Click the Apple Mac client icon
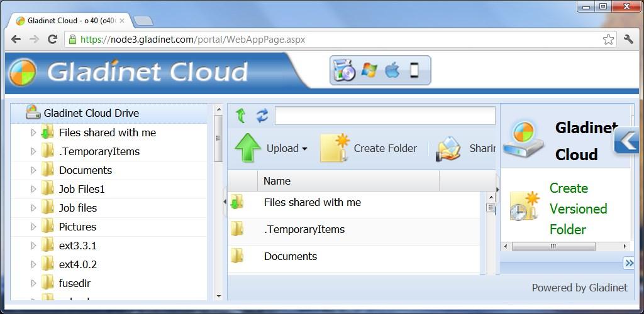Viewport: 644px width, 314px height. pyautogui.click(x=392, y=70)
